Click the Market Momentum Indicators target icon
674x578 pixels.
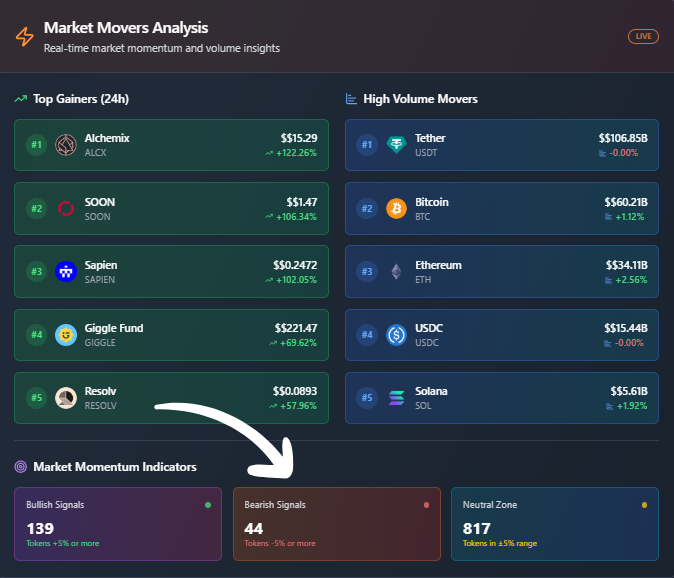pos(21,467)
